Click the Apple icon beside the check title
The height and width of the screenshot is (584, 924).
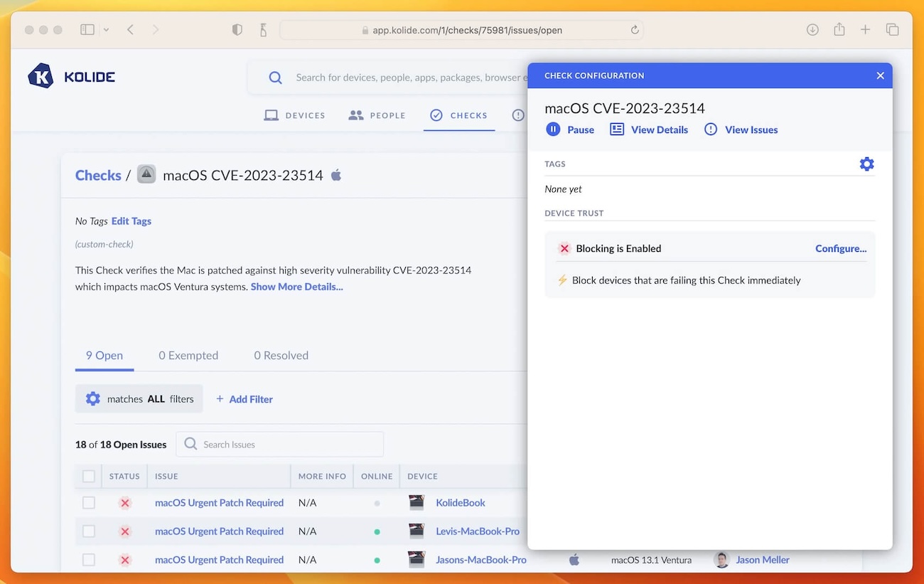point(335,175)
